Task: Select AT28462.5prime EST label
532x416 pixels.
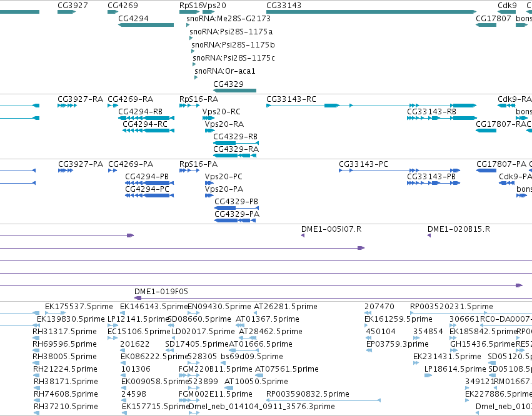Action: pos(271,332)
